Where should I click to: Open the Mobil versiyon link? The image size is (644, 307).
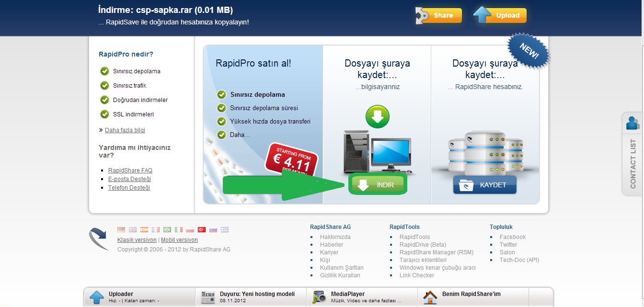179,240
